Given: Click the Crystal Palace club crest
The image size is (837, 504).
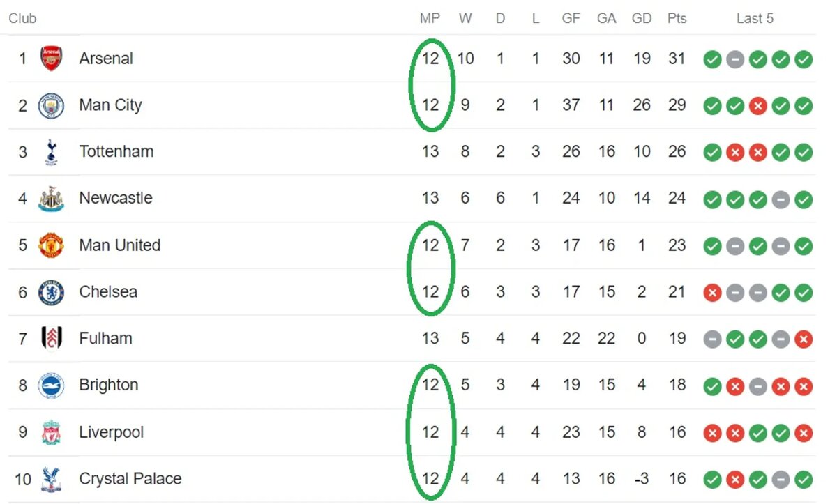Looking at the screenshot, I should point(51,480).
